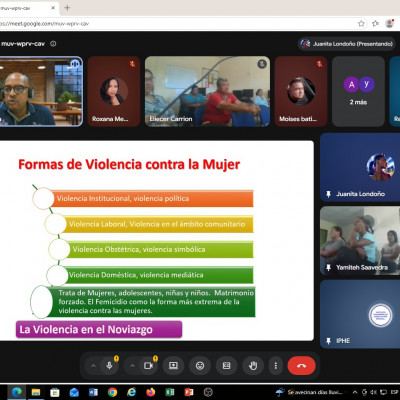Turn on closed captions
This screenshot has height=400, width=400.
click(x=226, y=366)
